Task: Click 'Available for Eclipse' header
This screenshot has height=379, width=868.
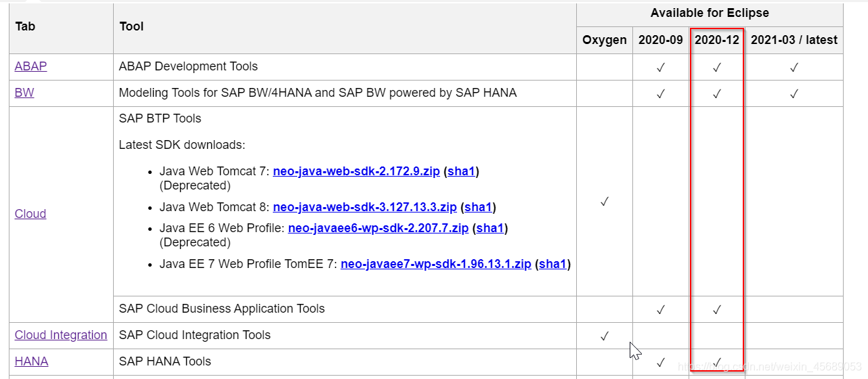Action: [710, 13]
